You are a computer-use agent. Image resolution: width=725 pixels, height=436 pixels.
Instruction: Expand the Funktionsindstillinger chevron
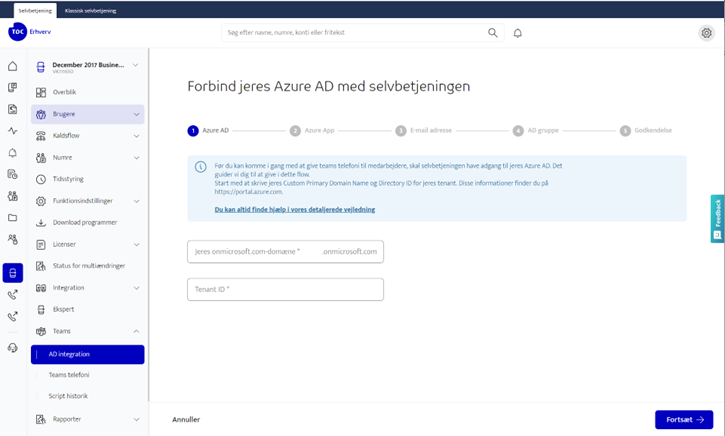tap(136, 201)
